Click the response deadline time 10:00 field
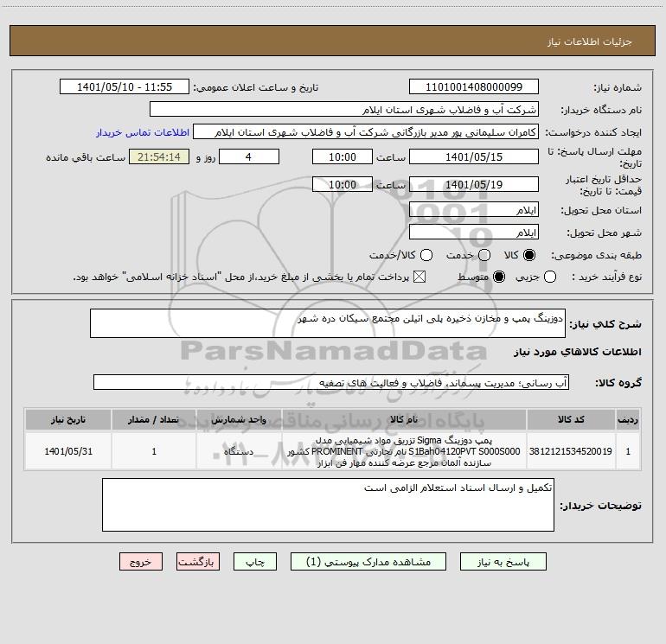The width and height of the screenshot is (666, 644). click(x=343, y=156)
